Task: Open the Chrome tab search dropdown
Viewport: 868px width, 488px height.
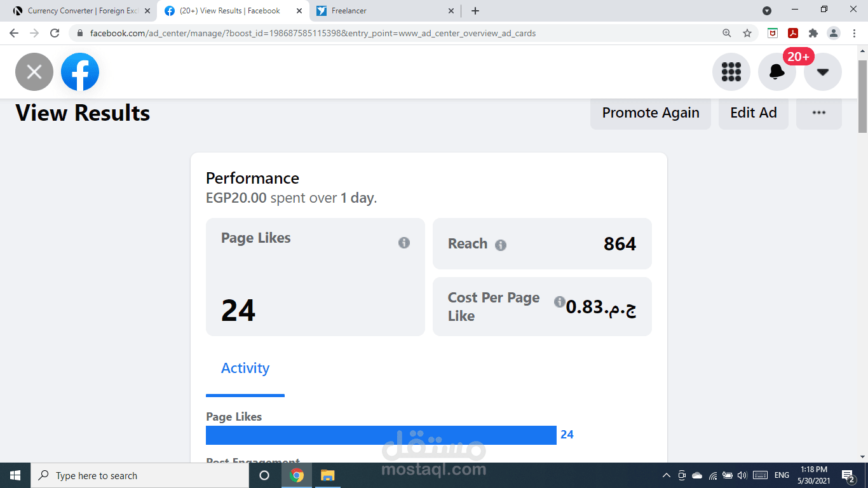Action: (x=767, y=11)
